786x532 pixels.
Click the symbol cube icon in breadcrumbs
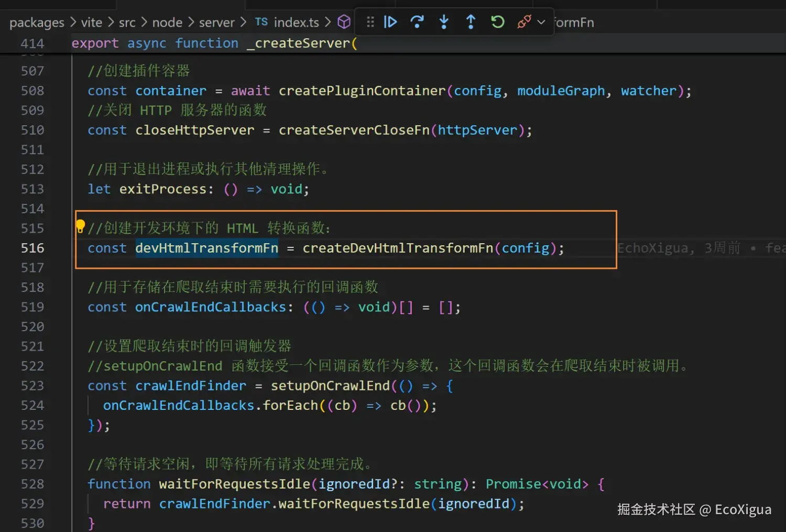coord(344,22)
